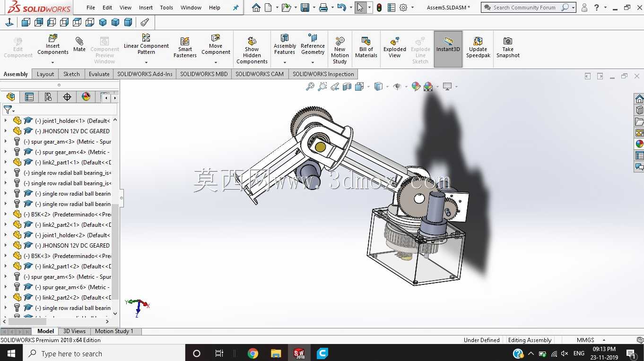The width and height of the screenshot is (644, 361).
Task: Open the 3D Views tab
Action: coord(74,331)
